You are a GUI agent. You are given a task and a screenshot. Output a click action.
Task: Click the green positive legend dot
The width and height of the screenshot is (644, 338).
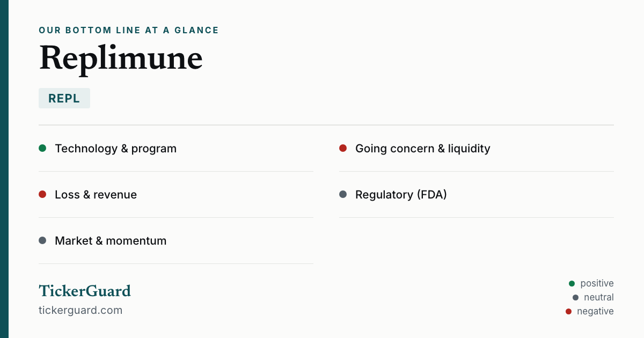point(572,283)
